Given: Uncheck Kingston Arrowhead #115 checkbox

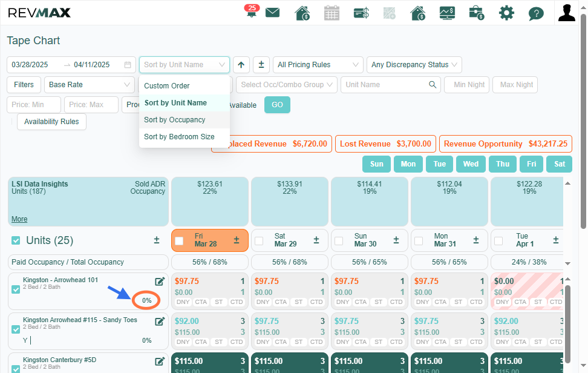Looking at the screenshot, I should (x=16, y=329).
